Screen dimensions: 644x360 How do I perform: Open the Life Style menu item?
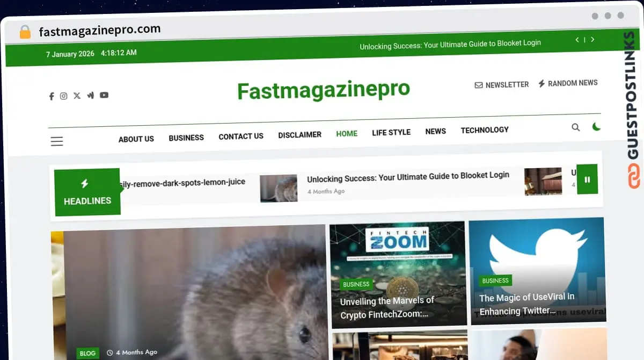pos(391,132)
